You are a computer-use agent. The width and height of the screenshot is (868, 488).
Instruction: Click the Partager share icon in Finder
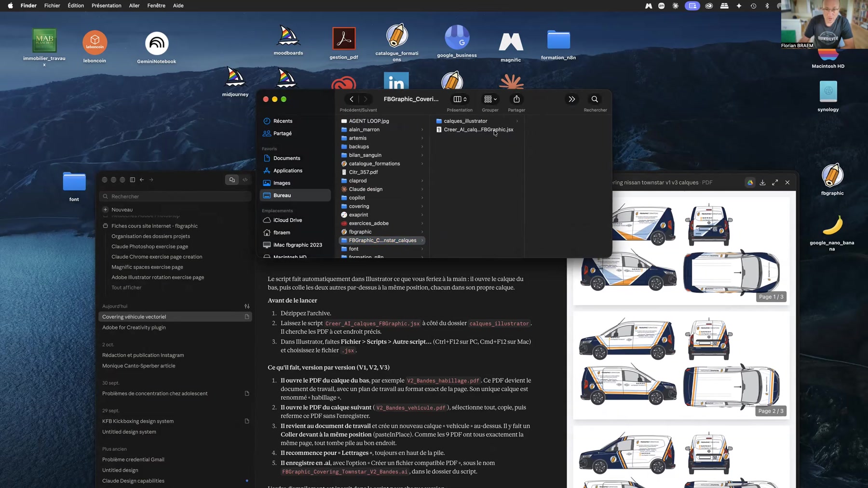[x=516, y=99]
